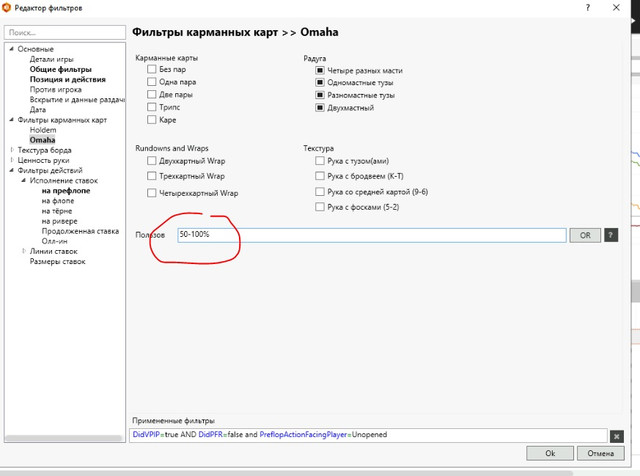Check Трехкартный Wrap

tap(151, 176)
